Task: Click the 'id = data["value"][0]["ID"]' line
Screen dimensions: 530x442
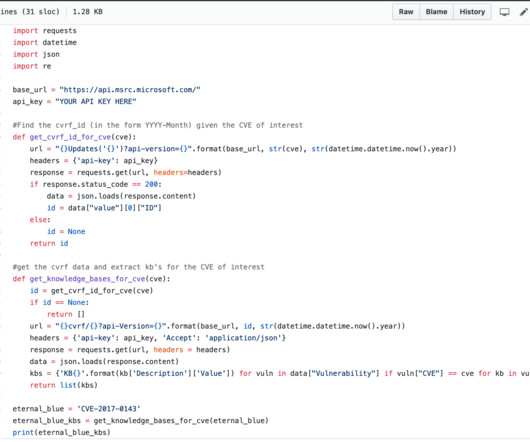Action: [x=104, y=208]
